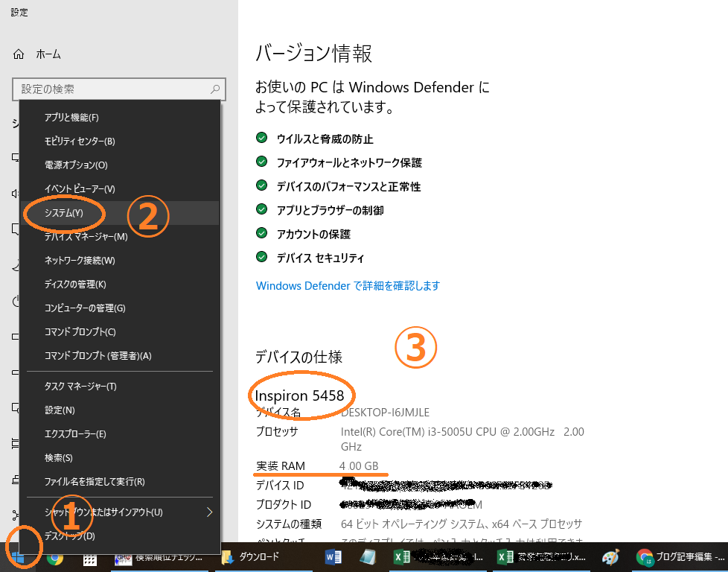Select ネットワーク接続(W) menu entry
Screen dimensions: 728x572
point(120,260)
